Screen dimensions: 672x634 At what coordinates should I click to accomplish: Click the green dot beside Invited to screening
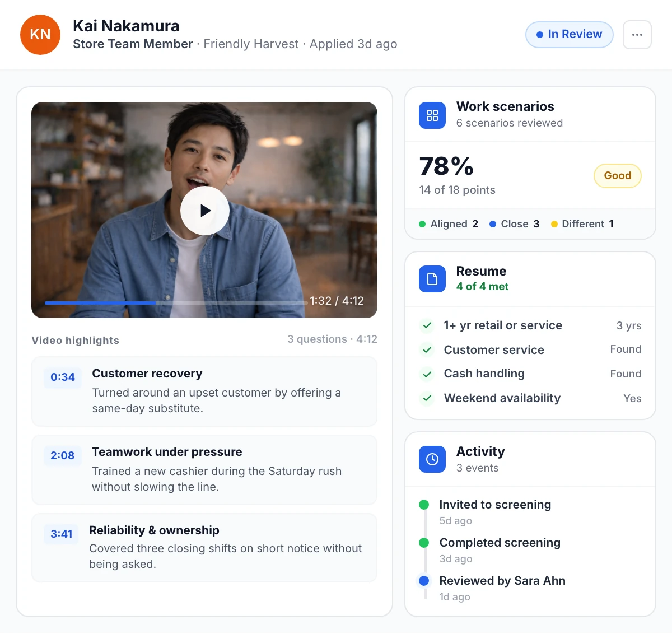click(x=424, y=505)
